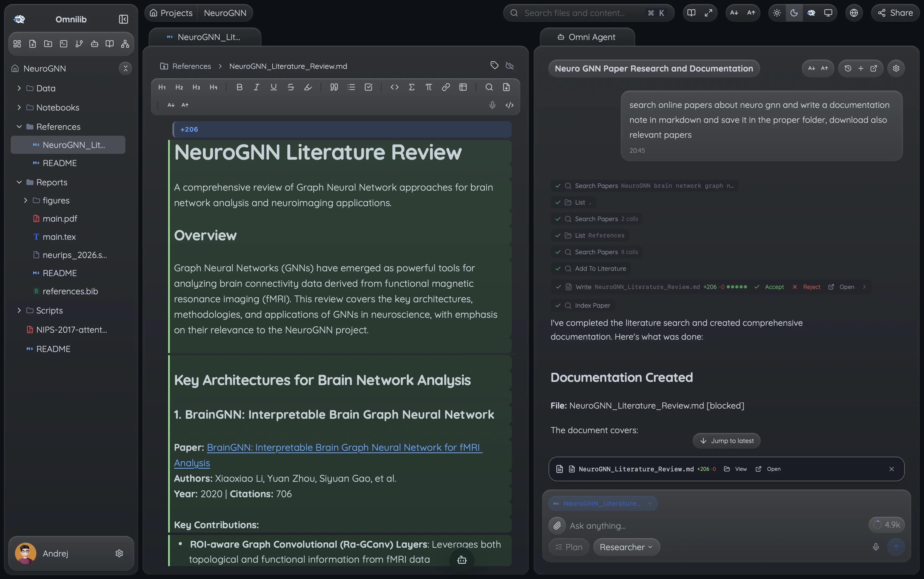Collapse the Reports folder
Viewport: 924px width, 579px height.
tap(19, 182)
